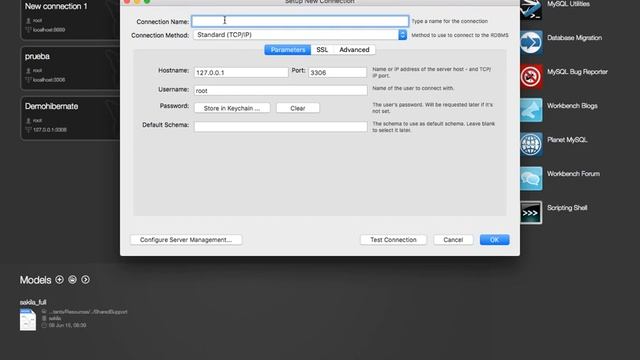640x360 pixels.
Task: Cancel the new connection dialog
Action: tap(453, 240)
